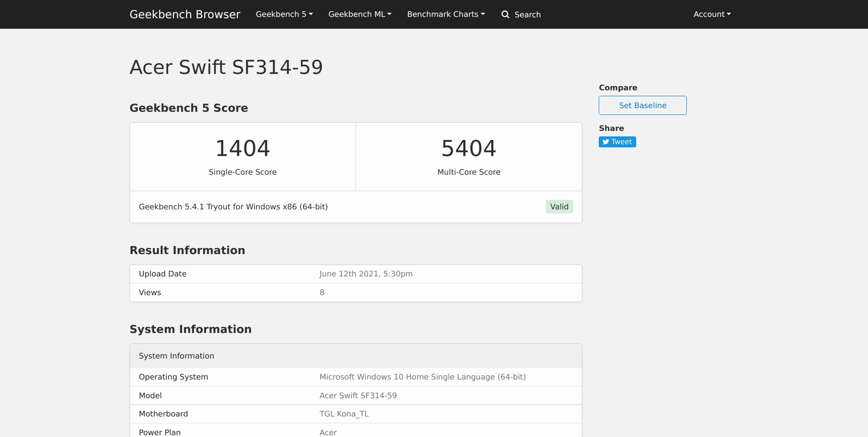The width and height of the screenshot is (868, 437).
Task: Click the Power Plan value Acer
Action: point(328,432)
